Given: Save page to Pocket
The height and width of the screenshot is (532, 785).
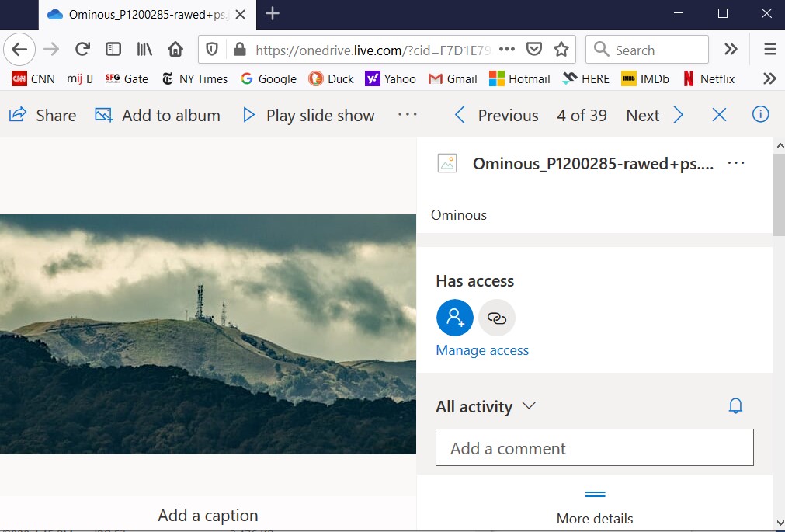Looking at the screenshot, I should coord(534,49).
